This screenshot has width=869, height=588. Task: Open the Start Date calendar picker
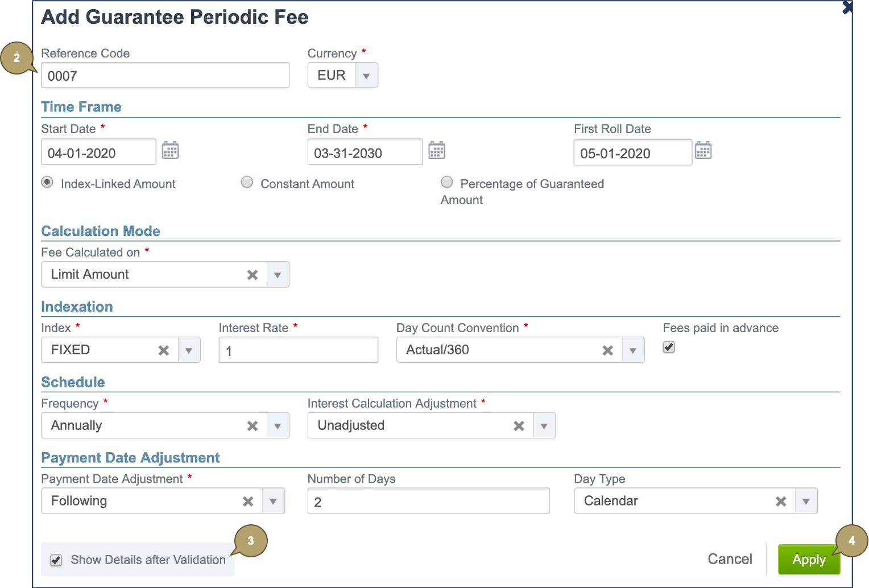coord(170,151)
